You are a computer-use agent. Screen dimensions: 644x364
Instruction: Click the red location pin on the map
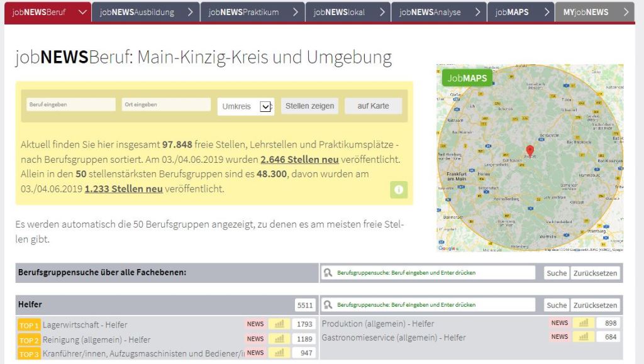[x=530, y=151]
